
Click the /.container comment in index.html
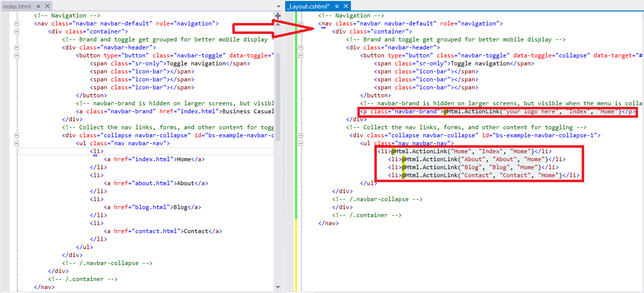[x=83, y=279]
